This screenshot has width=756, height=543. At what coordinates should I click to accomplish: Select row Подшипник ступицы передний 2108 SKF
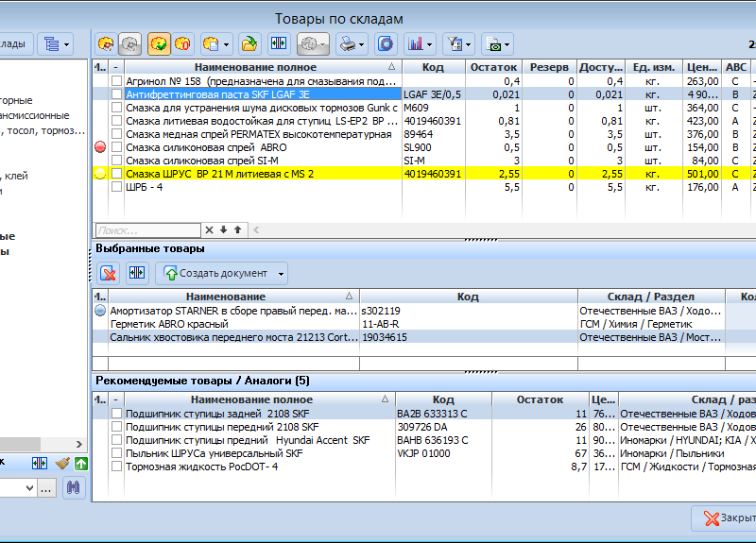[x=424, y=427]
